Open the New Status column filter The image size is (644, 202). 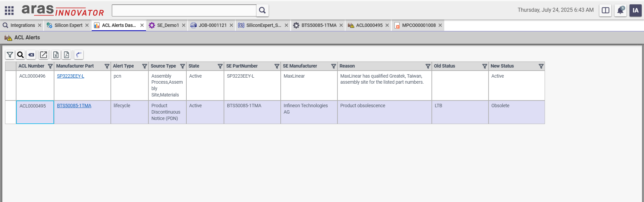[541, 66]
